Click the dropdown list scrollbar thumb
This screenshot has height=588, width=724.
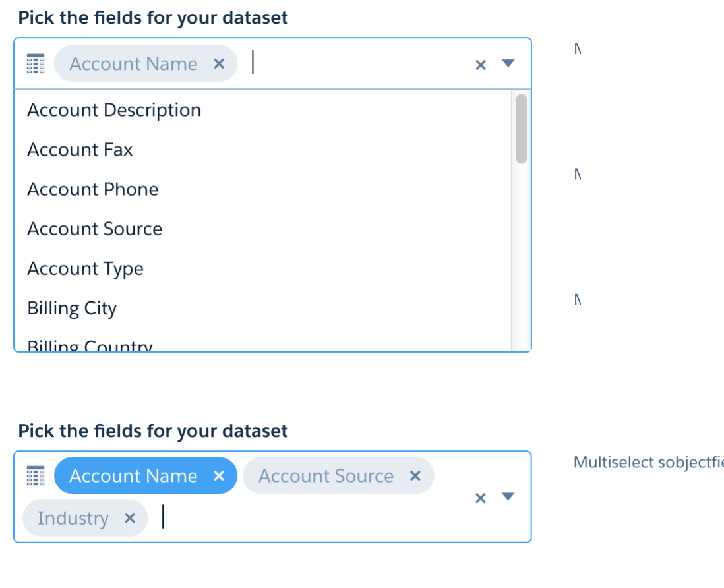click(x=521, y=129)
